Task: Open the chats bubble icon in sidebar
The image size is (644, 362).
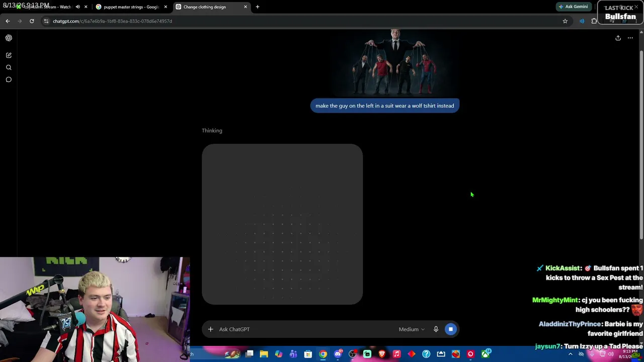Action: pyautogui.click(x=9, y=79)
